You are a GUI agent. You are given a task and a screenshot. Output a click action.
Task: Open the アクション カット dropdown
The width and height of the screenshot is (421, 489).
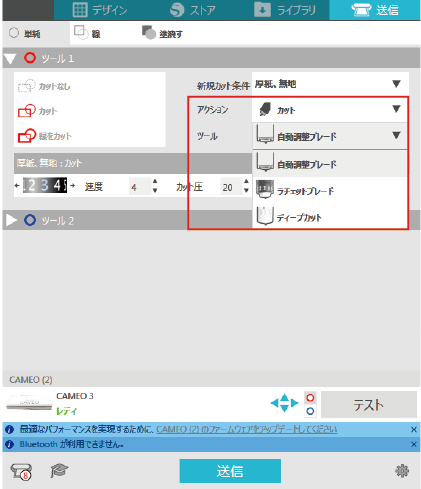click(329, 110)
